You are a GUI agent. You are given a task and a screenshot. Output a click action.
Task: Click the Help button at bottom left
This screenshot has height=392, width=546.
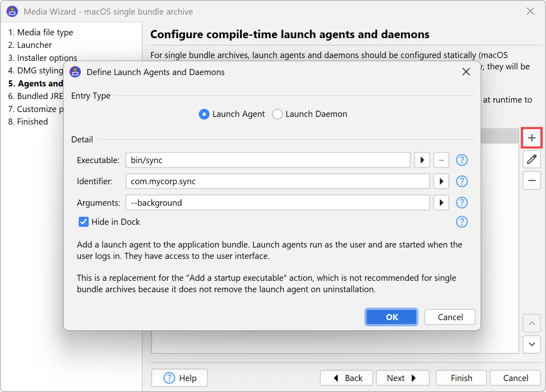click(179, 378)
